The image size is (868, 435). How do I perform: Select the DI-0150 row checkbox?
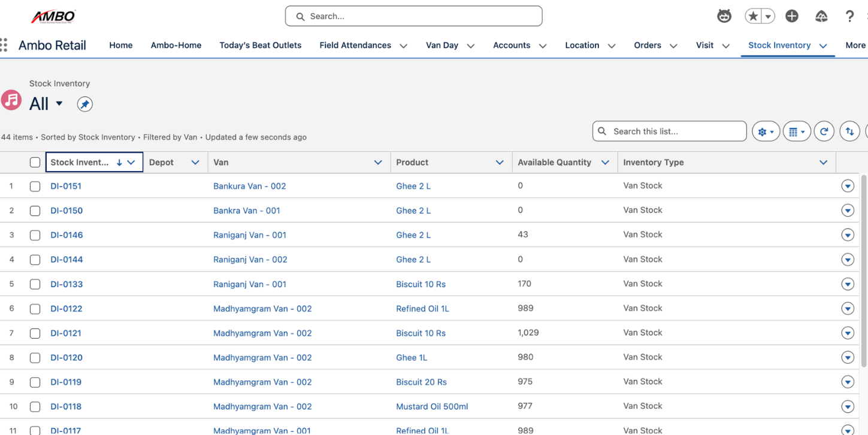pyautogui.click(x=35, y=211)
